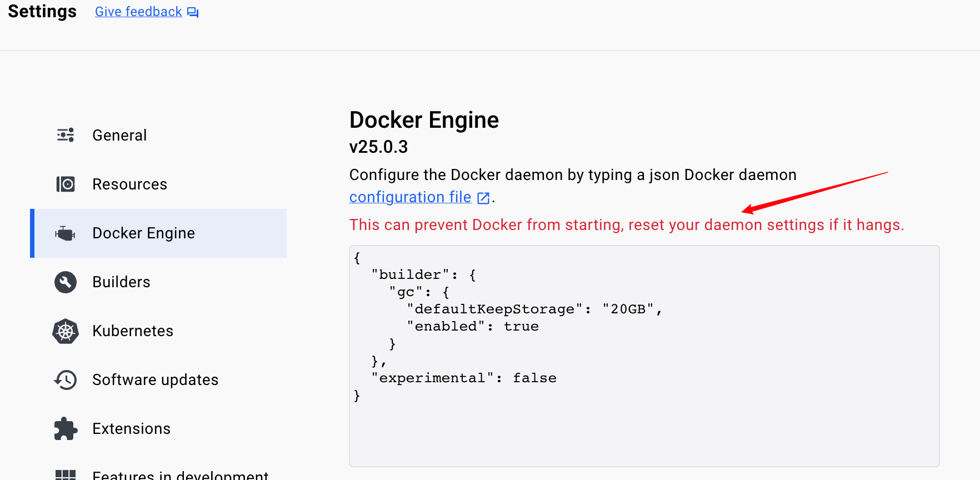Go to Kubernetes settings

133,331
